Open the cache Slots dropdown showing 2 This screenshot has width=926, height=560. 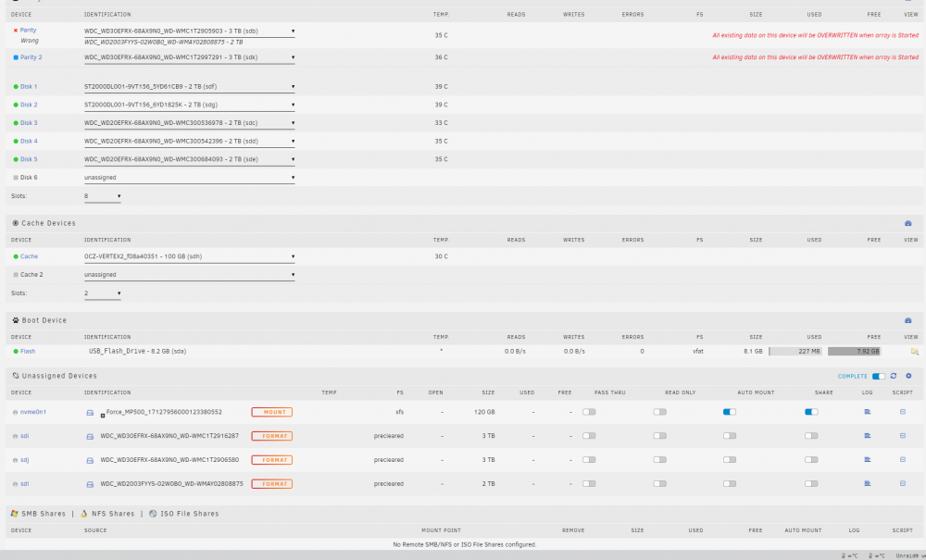pyautogui.click(x=102, y=293)
